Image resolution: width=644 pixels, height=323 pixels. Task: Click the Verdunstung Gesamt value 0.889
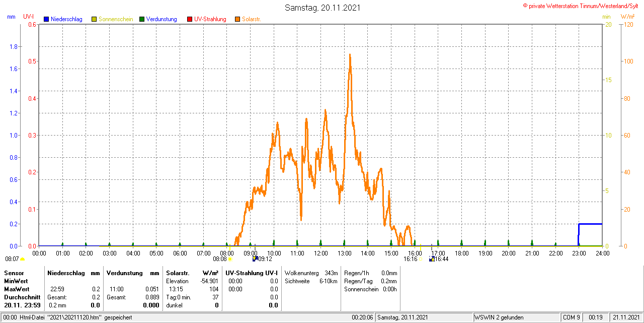pyautogui.click(x=152, y=297)
